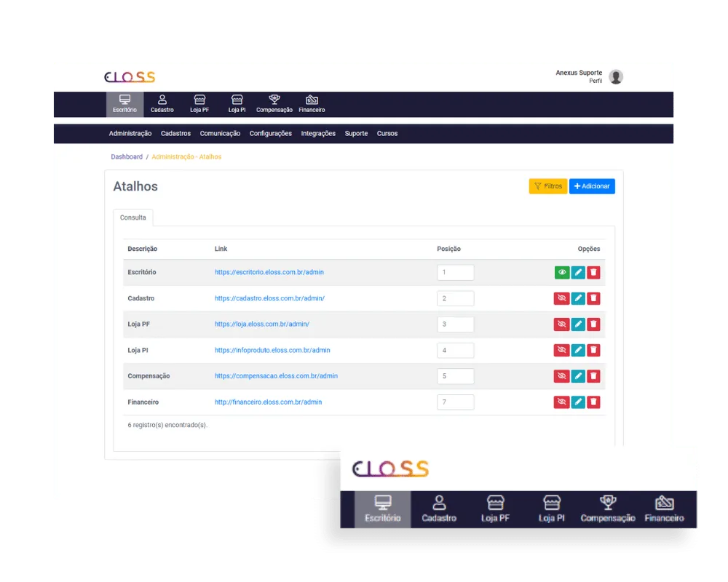The image size is (728, 582).
Task: Delete the Financeiro shortcut
Action: tap(593, 402)
